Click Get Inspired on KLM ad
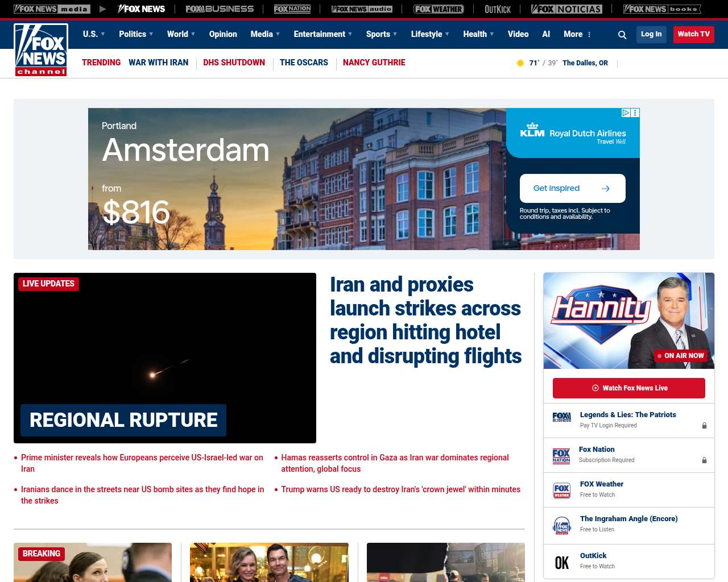This screenshot has width=728, height=582. pyautogui.click(x=573, y=188)
